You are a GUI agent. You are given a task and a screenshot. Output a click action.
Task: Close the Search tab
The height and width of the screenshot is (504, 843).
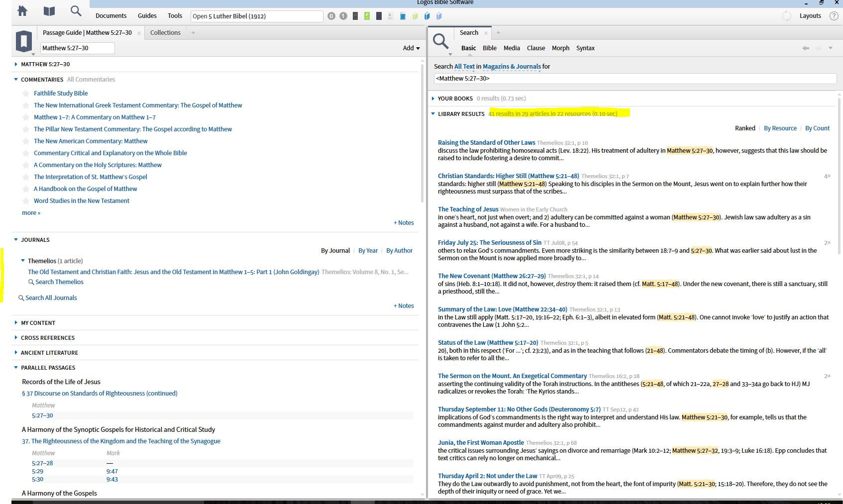point(486,33)
